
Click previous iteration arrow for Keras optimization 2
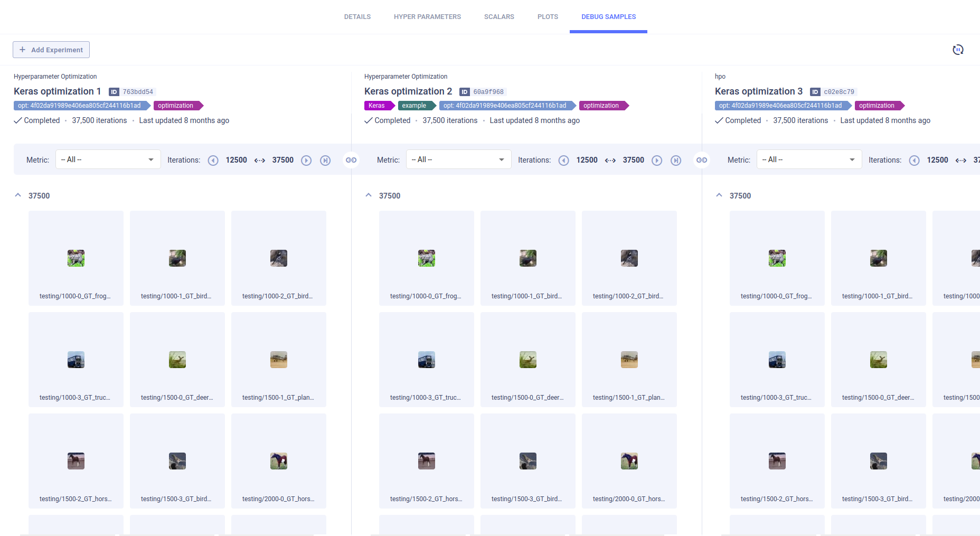[564, 161]
